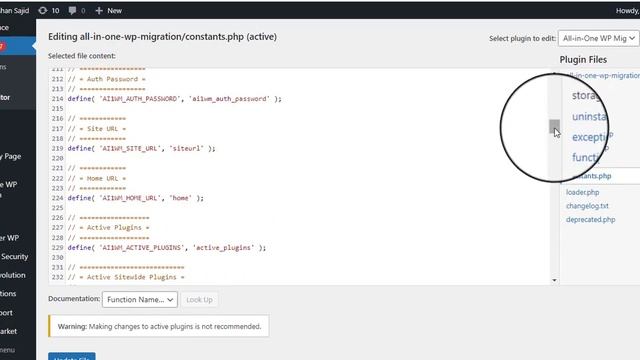Click the scroll down arrow of code editor

point(554,280)
